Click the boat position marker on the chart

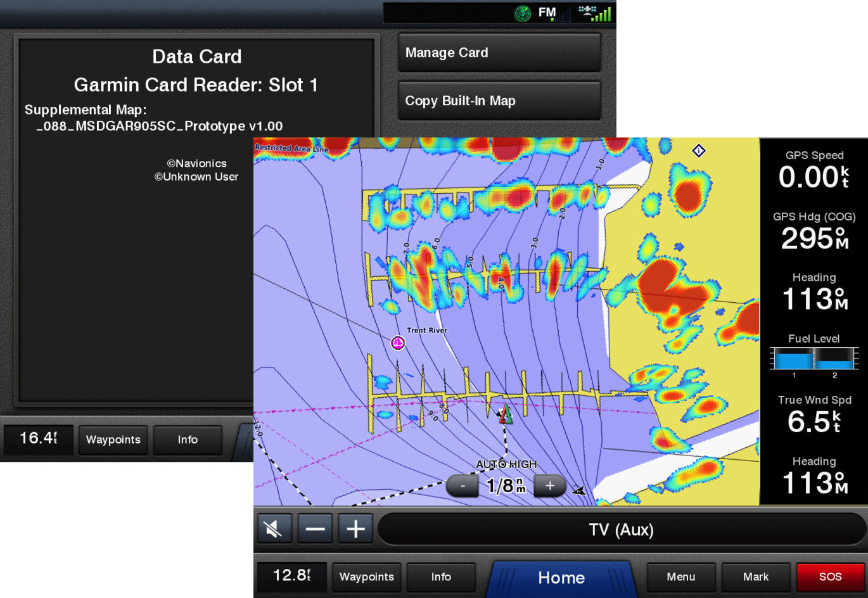point(505,415)
